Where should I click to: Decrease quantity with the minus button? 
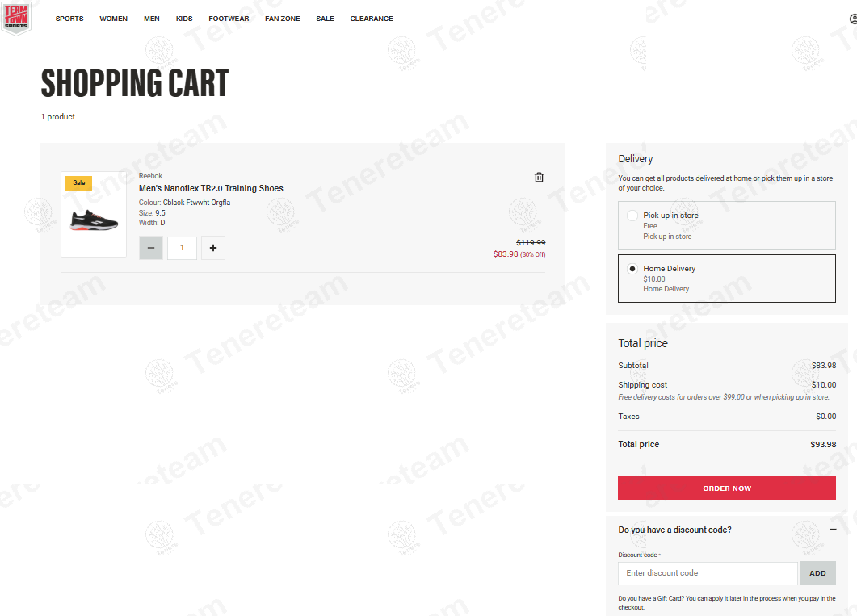151,248
